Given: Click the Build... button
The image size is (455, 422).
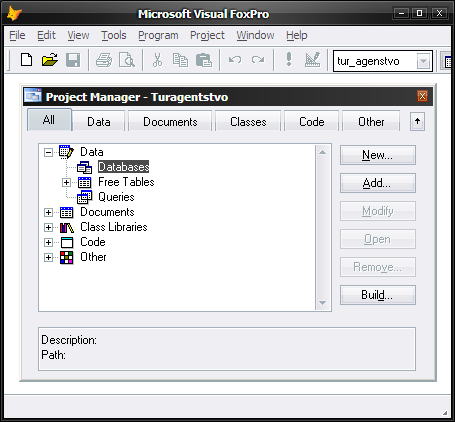Looking at the screenshot, I should [378, 295].
